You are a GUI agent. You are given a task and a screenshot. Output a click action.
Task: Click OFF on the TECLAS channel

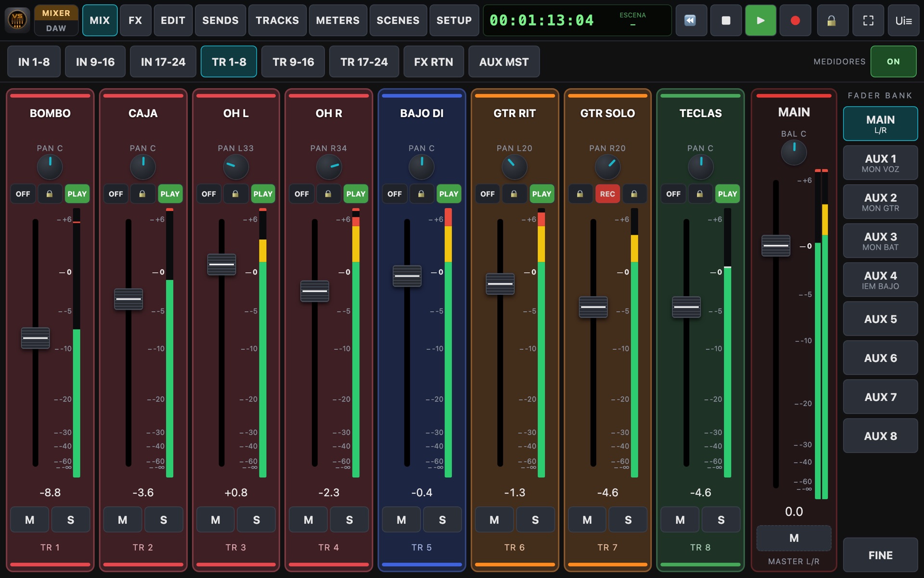point(673,194)
